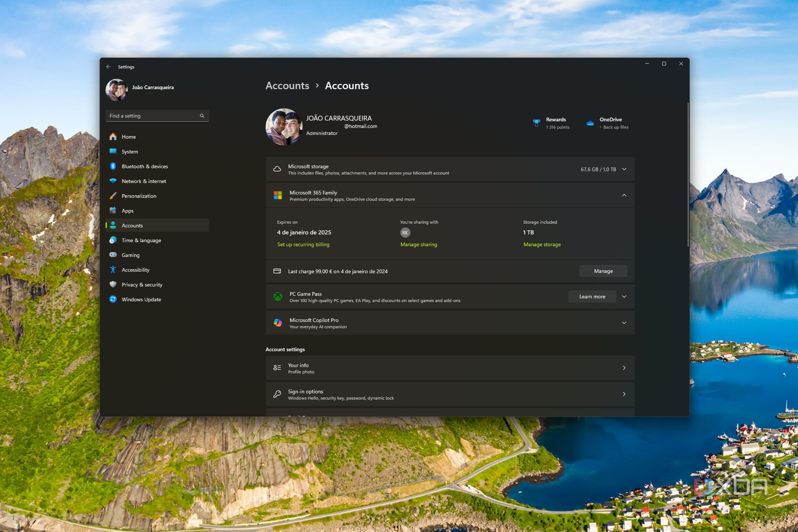Click the Manage billing button
The height and width of the screenshot is (532, 798).
point(603,271)
